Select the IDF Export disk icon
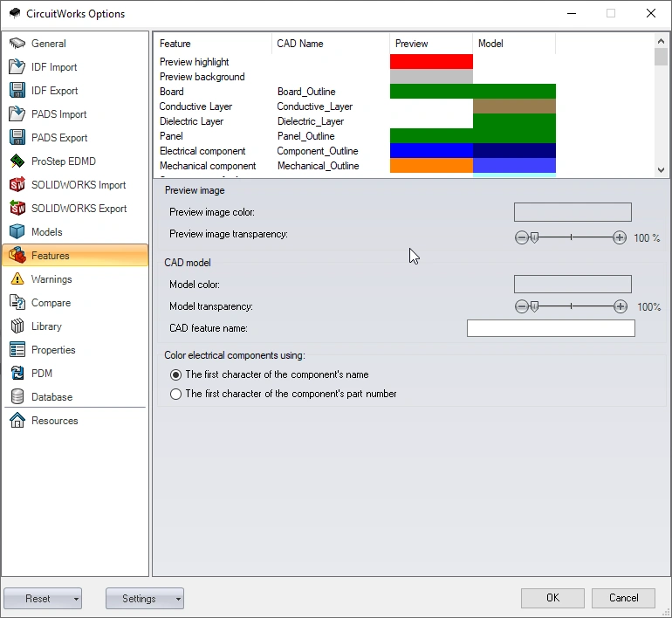The height and width of the screenshot is (618, 672). click(x=17, y=91)
